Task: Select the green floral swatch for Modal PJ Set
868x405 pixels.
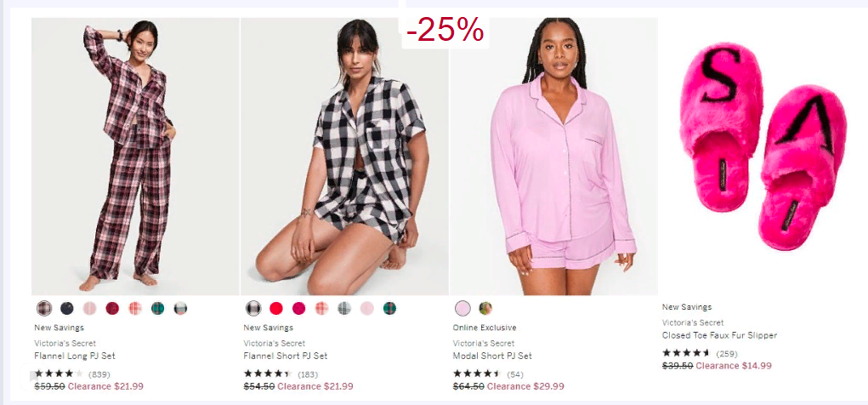Action: (x=485, y=308)
